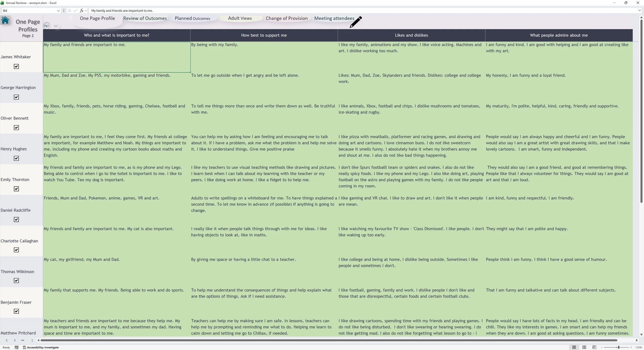
Task: Open the Change of Provision tab
Action: coord(287,18)
